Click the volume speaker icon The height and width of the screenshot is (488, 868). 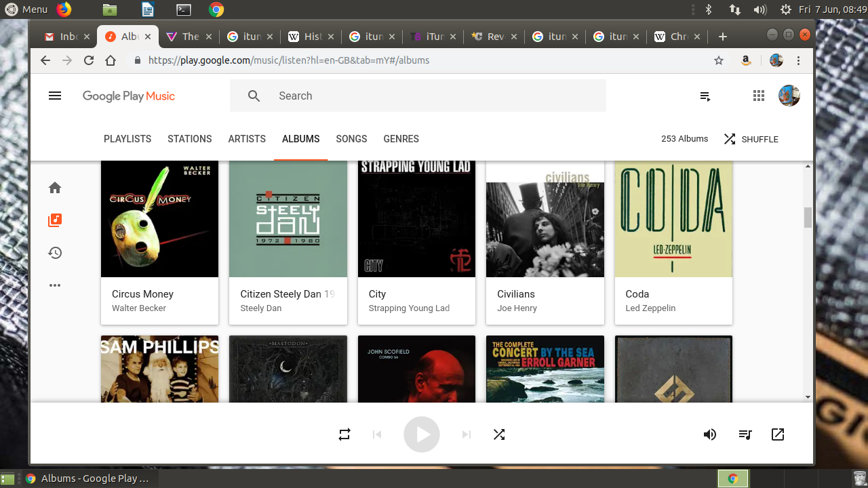click(710, 434)
